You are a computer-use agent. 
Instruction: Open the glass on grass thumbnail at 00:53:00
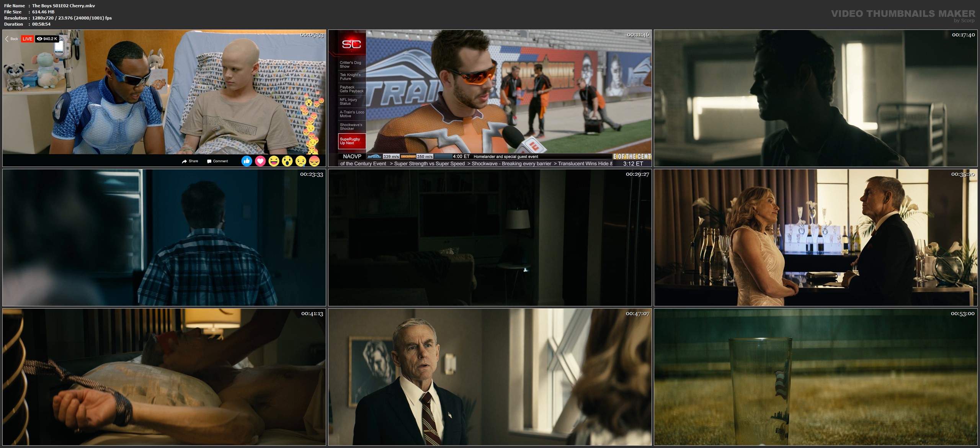click(815, 377)
